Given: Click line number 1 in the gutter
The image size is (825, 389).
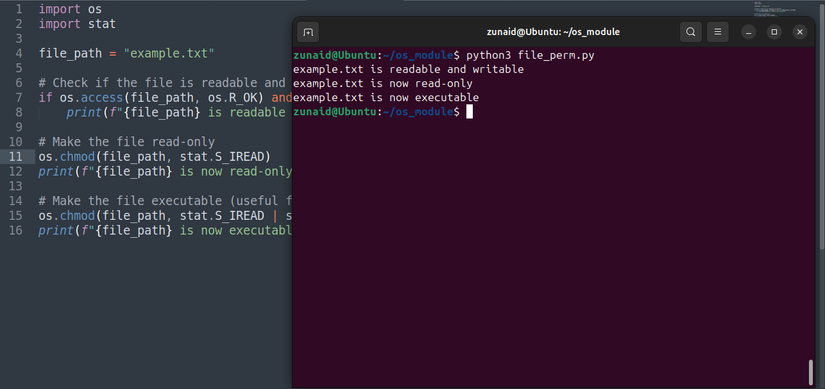Looking at the screenshot, I should click(x=19, y=9).
